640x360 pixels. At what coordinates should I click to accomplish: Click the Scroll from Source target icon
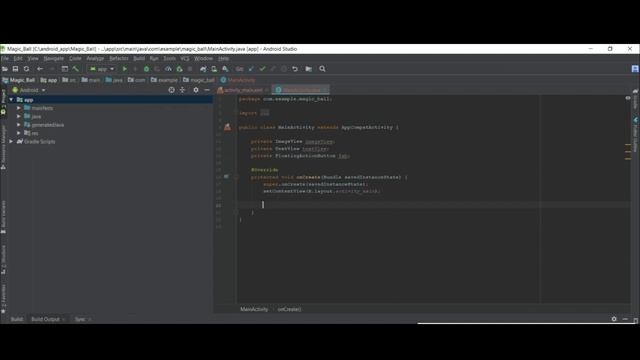(171, 90)
